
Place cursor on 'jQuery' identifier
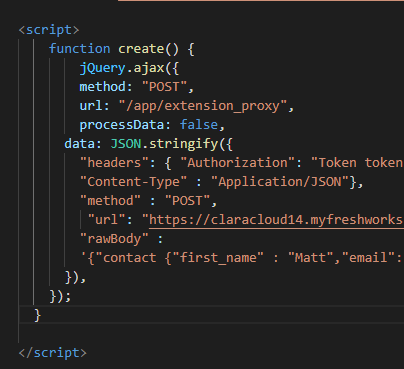coord(102,68)
